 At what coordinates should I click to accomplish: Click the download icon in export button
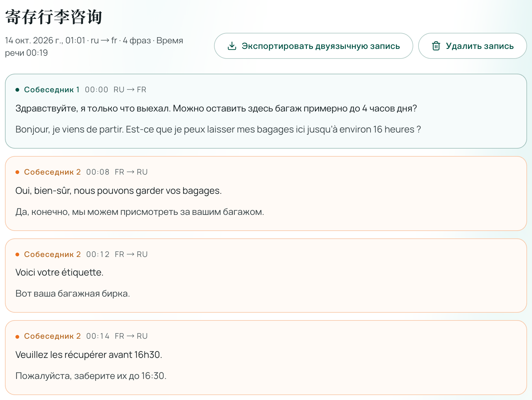232,46
